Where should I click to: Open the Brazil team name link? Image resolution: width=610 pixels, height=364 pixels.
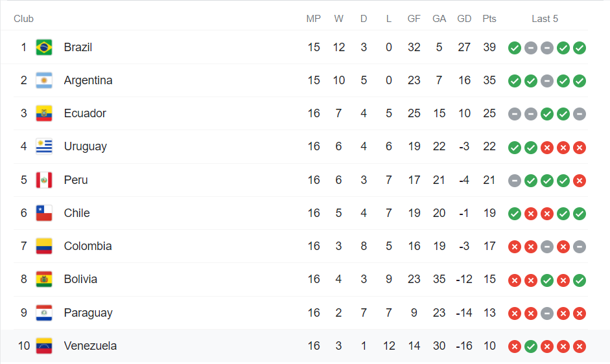[x=78, y=47]
